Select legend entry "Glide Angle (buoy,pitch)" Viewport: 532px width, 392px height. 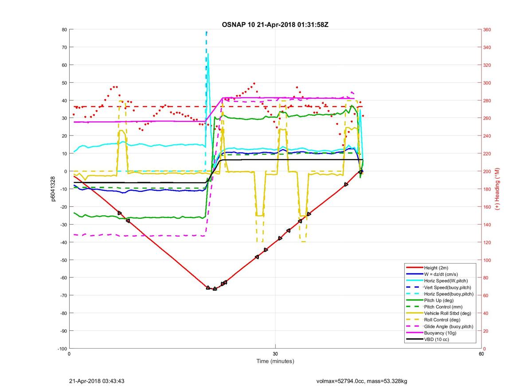pyautogui.click(x=449, y=326)
